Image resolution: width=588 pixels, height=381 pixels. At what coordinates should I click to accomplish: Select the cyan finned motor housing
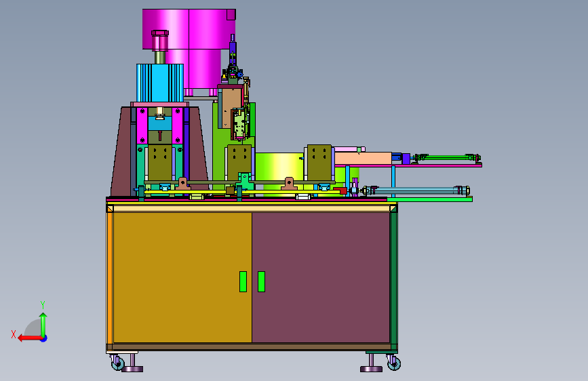tap(160, 83)
